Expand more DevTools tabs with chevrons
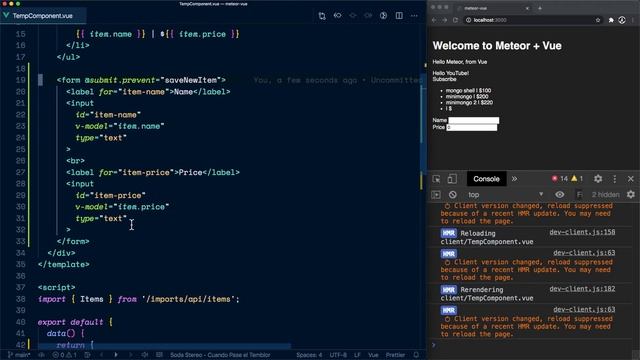Screen dimensions: 640x360 tap(514, 179)
